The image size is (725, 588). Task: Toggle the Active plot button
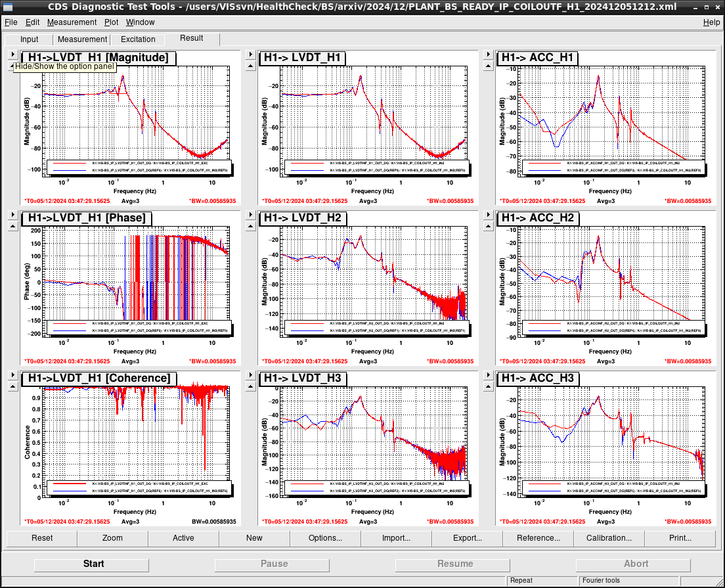pyautogui.click(x=184, y=538)
